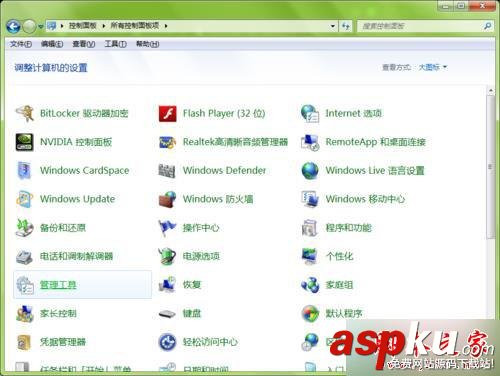Image resolution: width=500 pixels, height=376 pixels.
Task: Open RemoteApp 和桌面连接 icon
Action: [310, 142]
